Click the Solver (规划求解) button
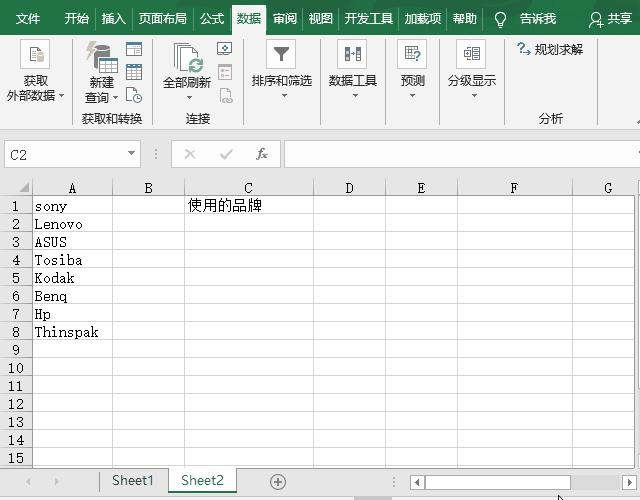The image size is (640, 500). click(550, 49)
